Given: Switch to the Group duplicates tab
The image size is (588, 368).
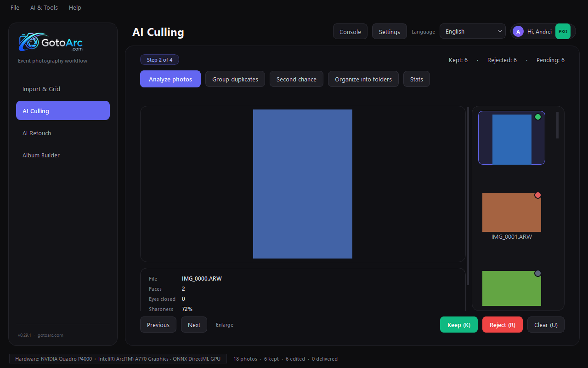Looking at the screenshot, I should (x=235, y=79).
